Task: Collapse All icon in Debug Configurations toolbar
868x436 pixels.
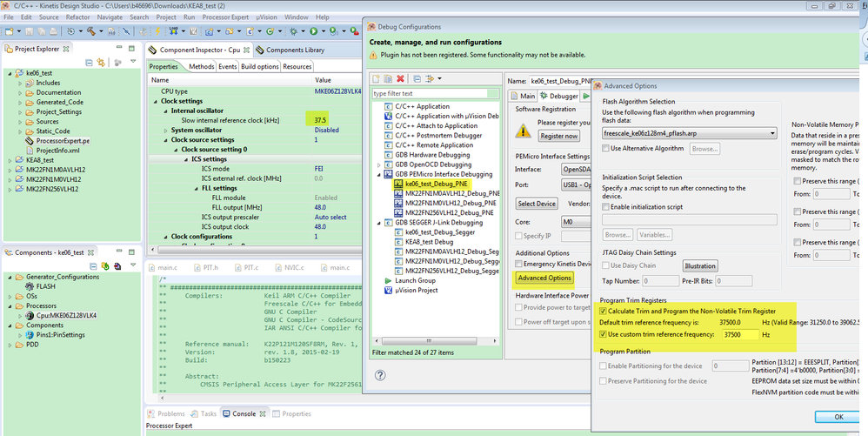Action: click(x=417, y=78)
